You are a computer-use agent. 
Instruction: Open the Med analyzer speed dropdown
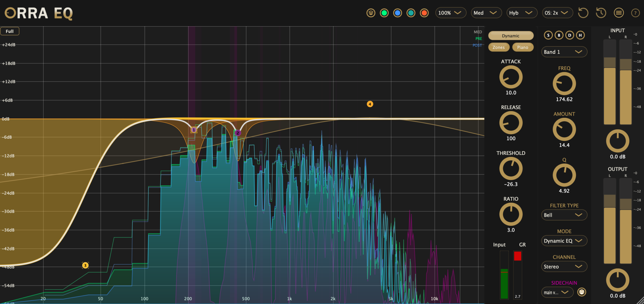[x=486, y=13]
